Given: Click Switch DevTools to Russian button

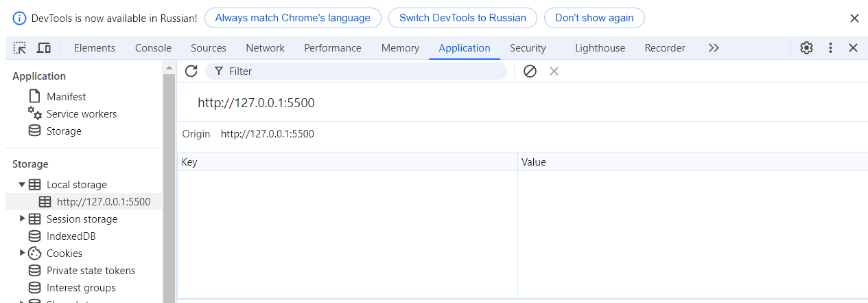Looking at the screenshot, I should [462, 18].
